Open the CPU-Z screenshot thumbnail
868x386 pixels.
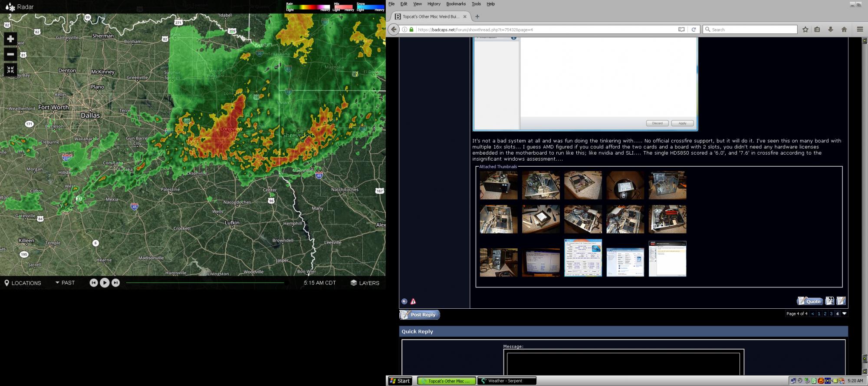(x=583, y=258)
